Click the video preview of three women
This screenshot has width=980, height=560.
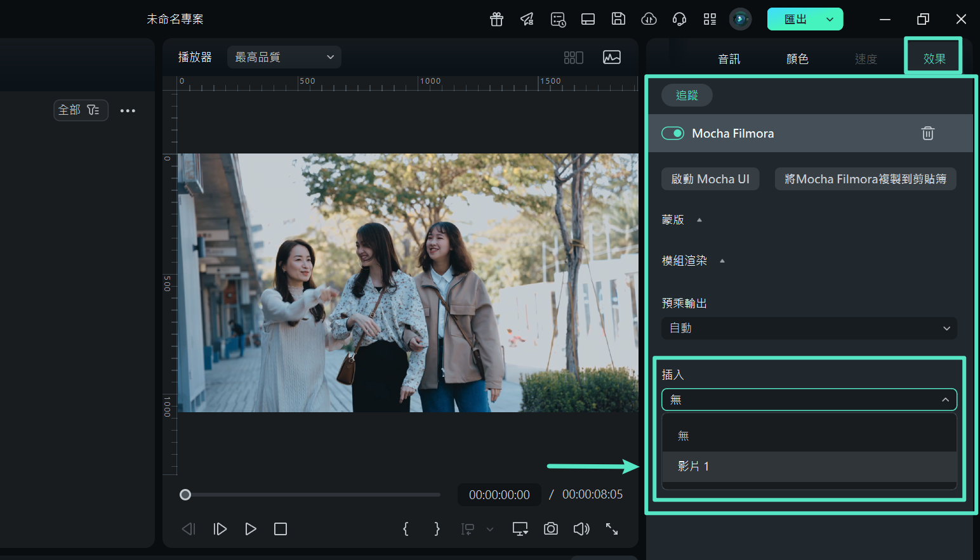pos(408,283)
